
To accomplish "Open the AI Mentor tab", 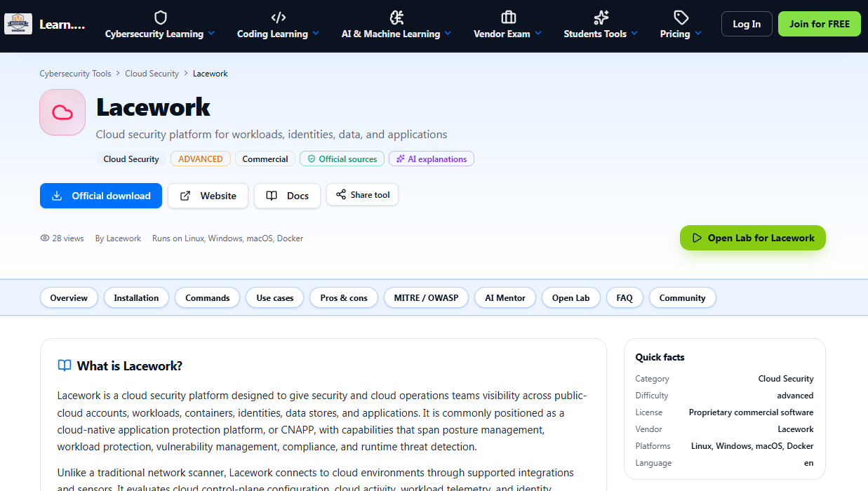I will [505, 298].
